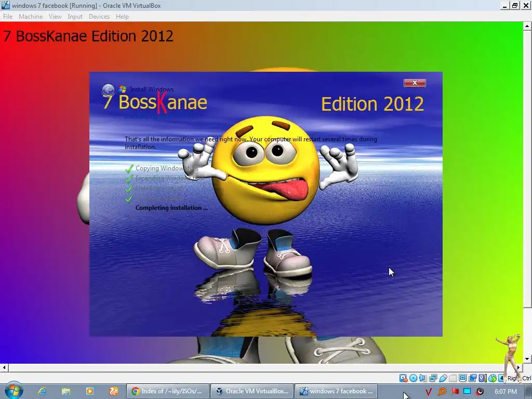This screenshot has height=399, width=532.
Task: Click the cyan monitor tray icon
Action: tap(467, 392)
